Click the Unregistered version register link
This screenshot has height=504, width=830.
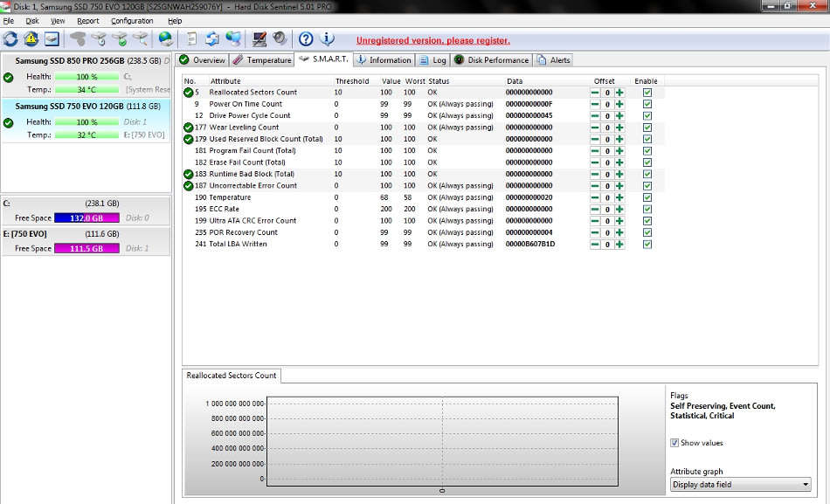click(432, 40)
